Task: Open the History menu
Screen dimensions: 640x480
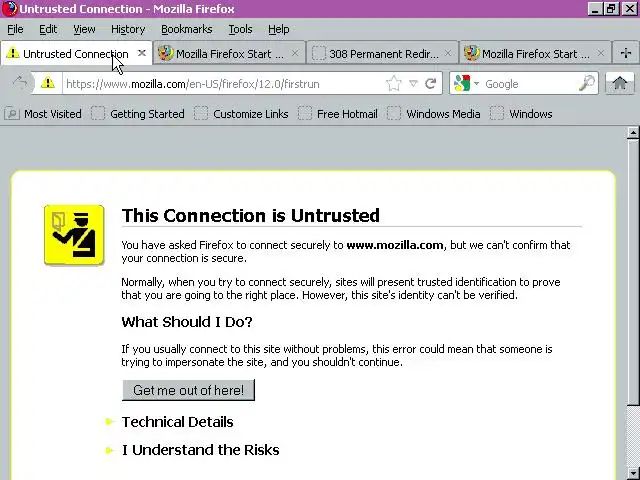Action: (x=128, y=29)
